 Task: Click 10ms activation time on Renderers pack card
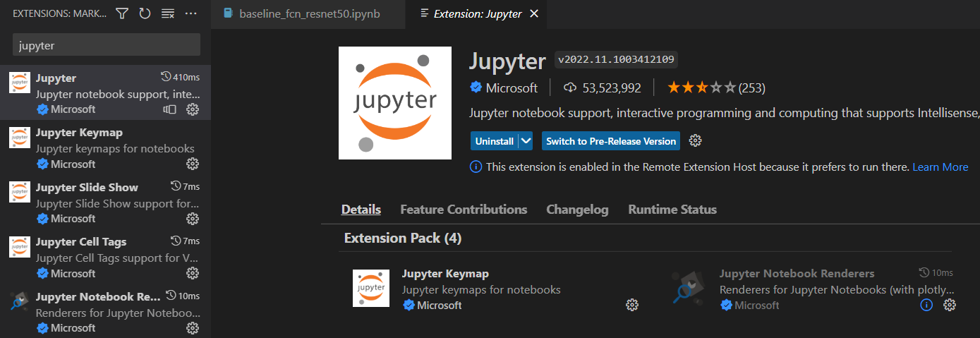click(936, 273)
